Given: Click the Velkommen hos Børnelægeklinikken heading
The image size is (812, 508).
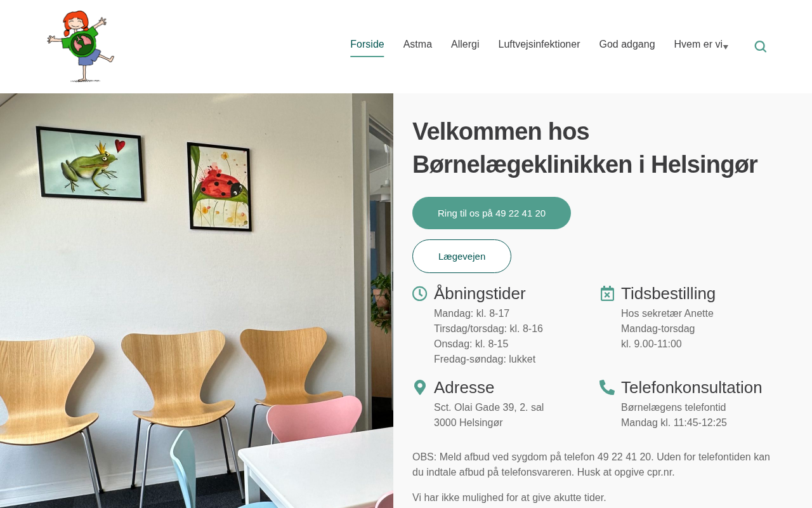Looking at the screenshot, I should tap(585, 148).
